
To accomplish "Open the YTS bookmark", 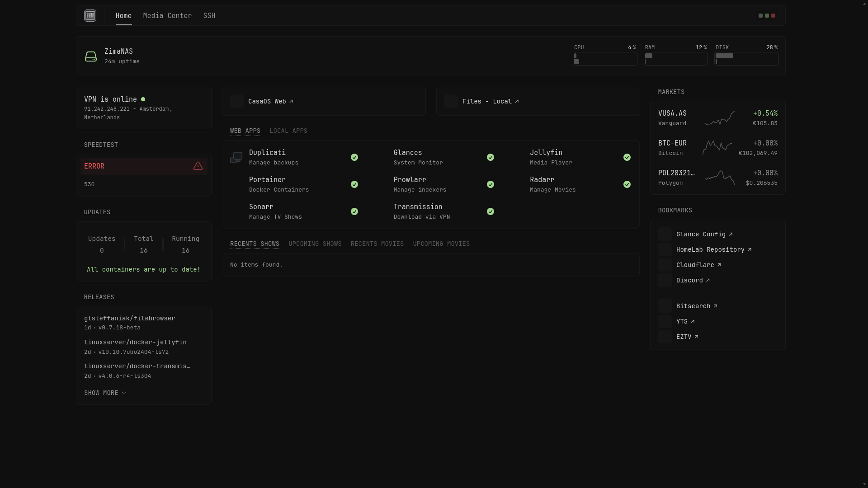I will tap(685, 321).
